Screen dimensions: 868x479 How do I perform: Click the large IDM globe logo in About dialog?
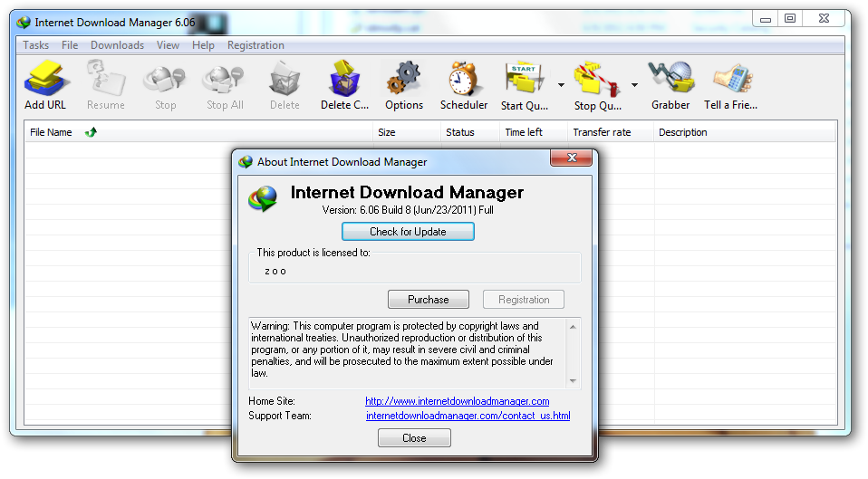263,199
